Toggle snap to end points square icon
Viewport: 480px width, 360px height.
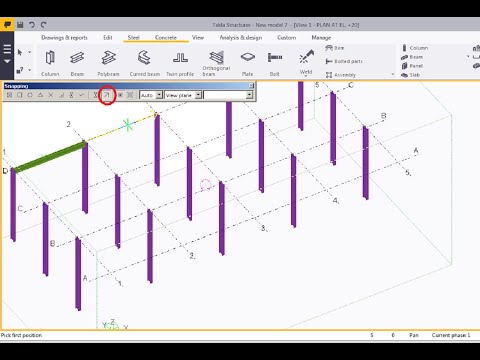coord(20,95)
